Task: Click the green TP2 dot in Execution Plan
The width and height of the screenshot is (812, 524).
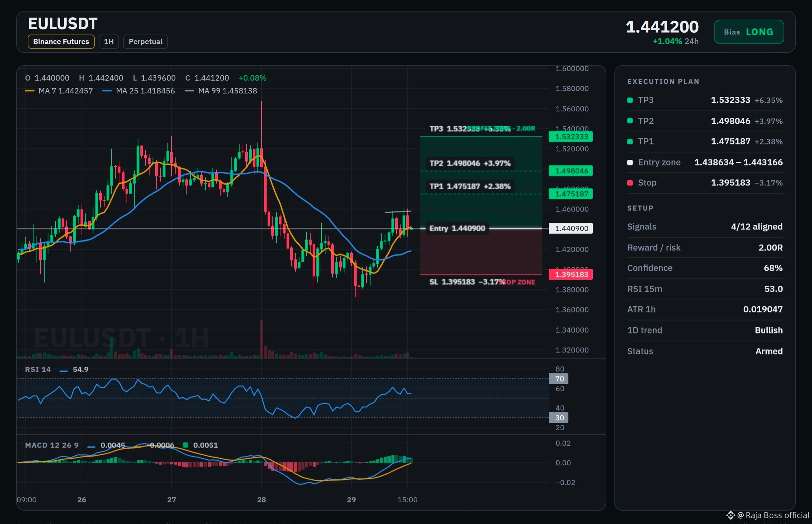Action: 630,121
